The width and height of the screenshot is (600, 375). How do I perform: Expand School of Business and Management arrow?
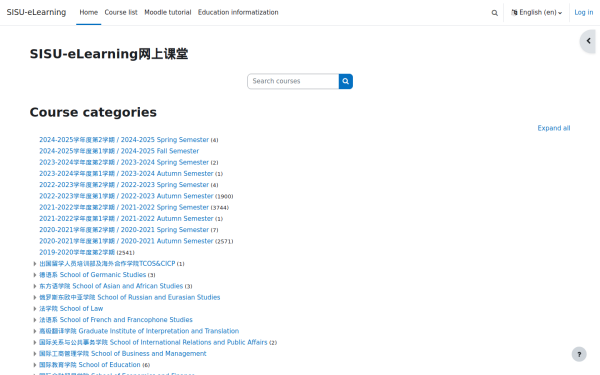pos(34,354)
